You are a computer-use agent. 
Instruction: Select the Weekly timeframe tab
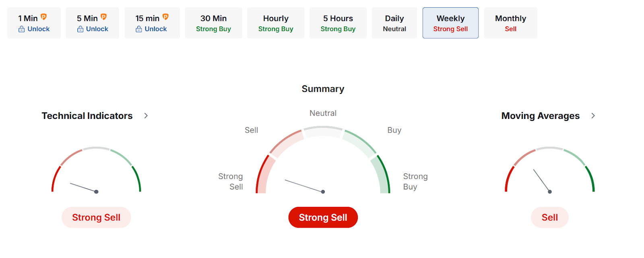pos(450,23)
